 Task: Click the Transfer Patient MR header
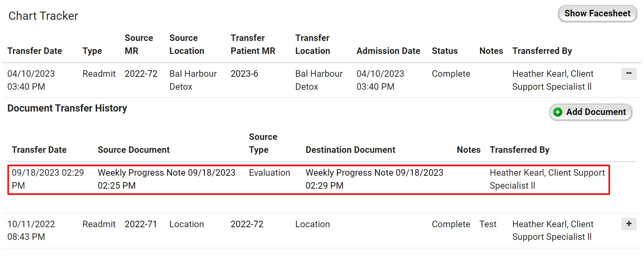click(252, 44)
